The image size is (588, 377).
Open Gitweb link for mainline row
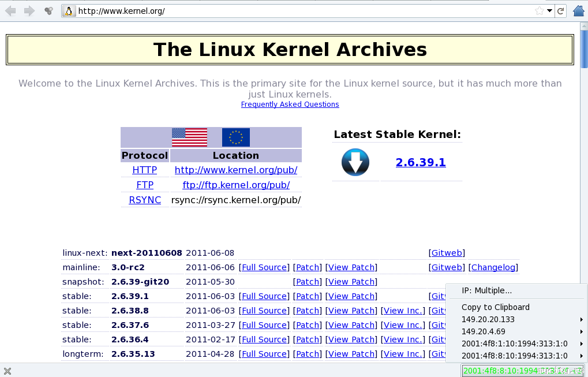point(447,267)
